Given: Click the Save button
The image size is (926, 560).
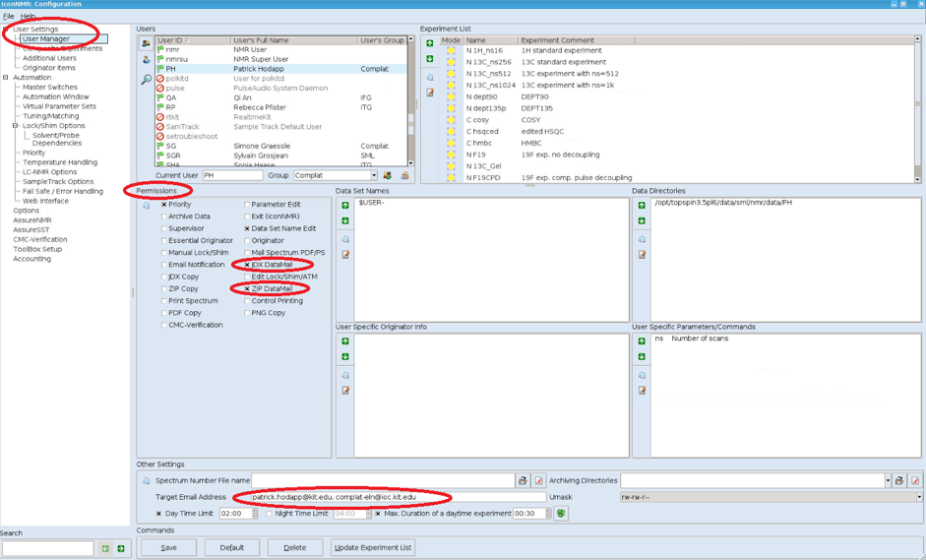Looking at the screenshot, I should coord(168,547).
